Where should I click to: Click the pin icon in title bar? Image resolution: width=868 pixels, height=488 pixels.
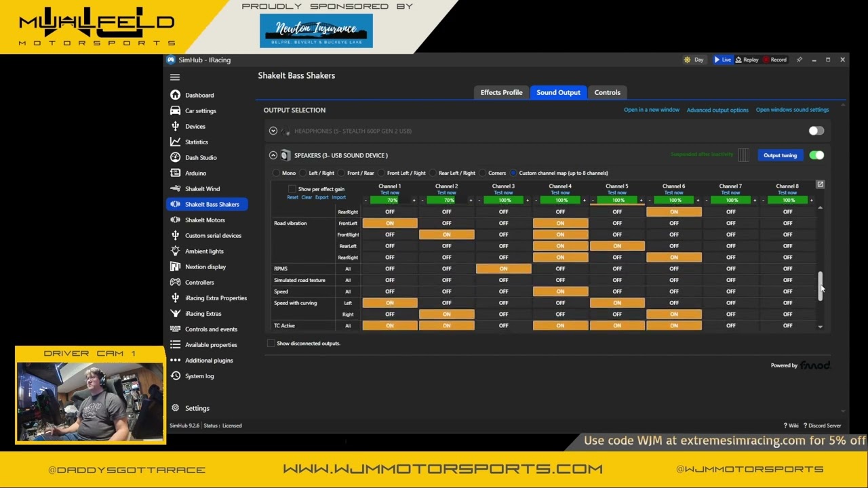coord(799,60)
